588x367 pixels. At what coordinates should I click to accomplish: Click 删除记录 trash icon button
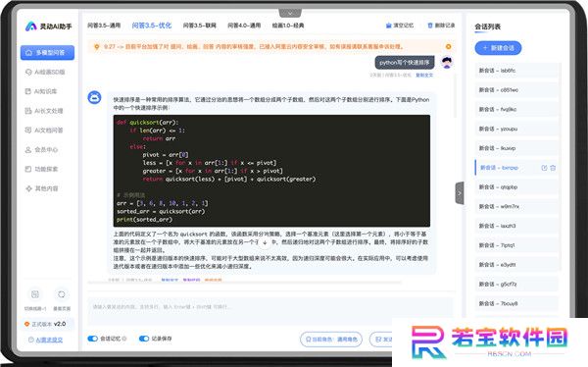pos(441,26)
